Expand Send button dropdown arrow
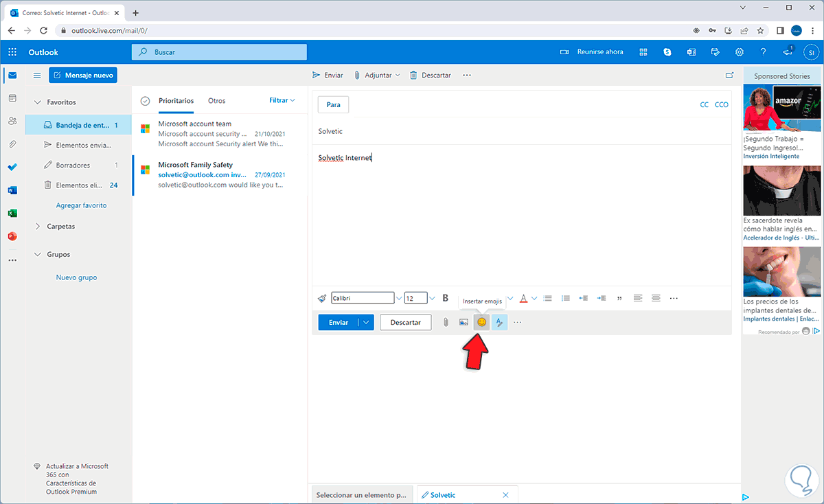 pyautogui.click(x=367, y=322)
